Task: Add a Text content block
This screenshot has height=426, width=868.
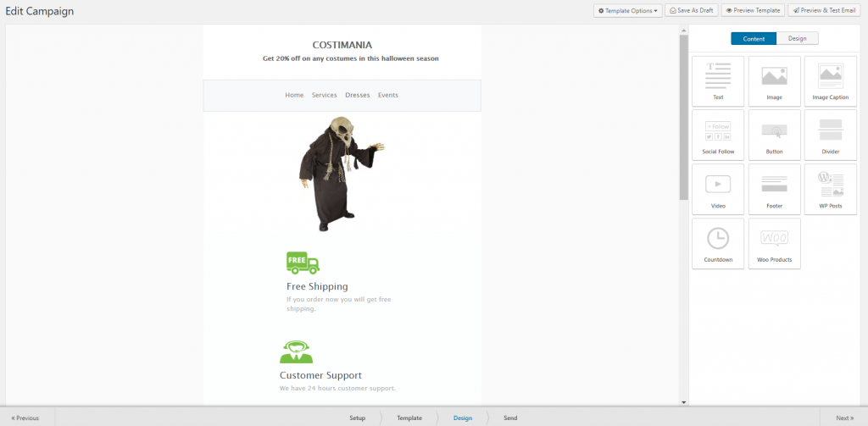Action: coord(718,80)
